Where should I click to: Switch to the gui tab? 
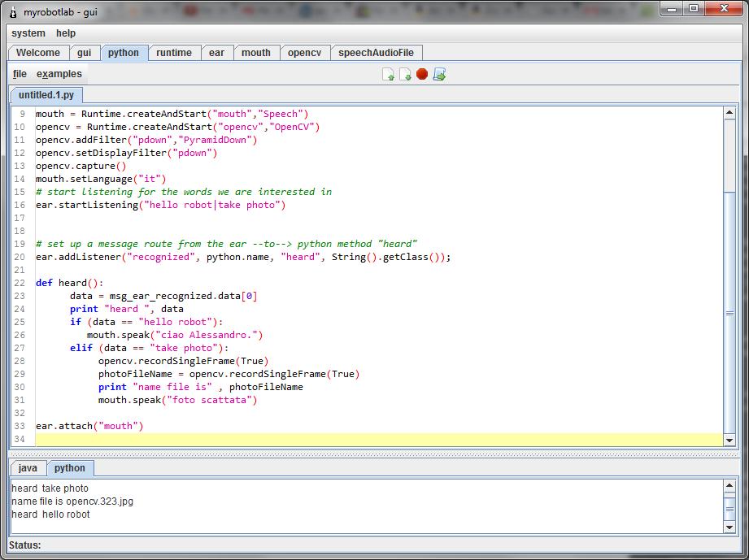click(84, 53)
